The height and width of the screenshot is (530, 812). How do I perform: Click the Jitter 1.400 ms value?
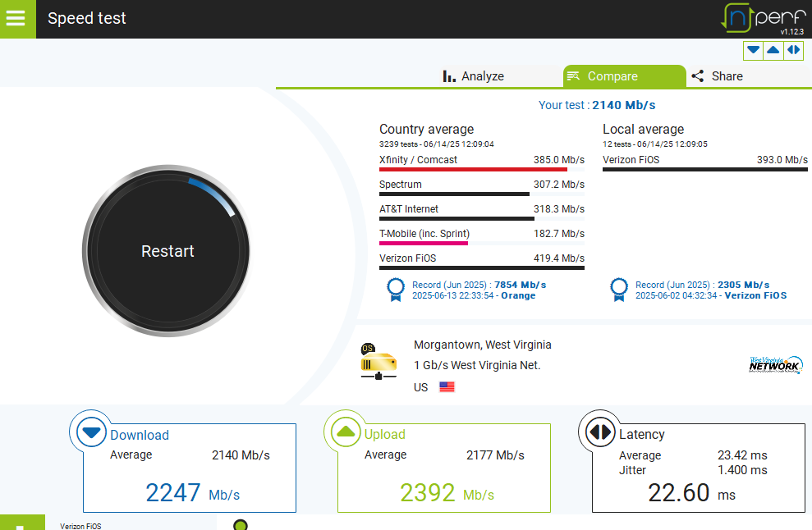click(742, 470)
